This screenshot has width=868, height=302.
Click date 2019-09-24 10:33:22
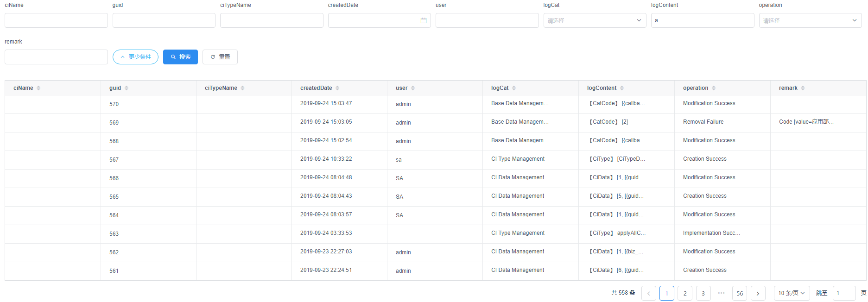326,159
